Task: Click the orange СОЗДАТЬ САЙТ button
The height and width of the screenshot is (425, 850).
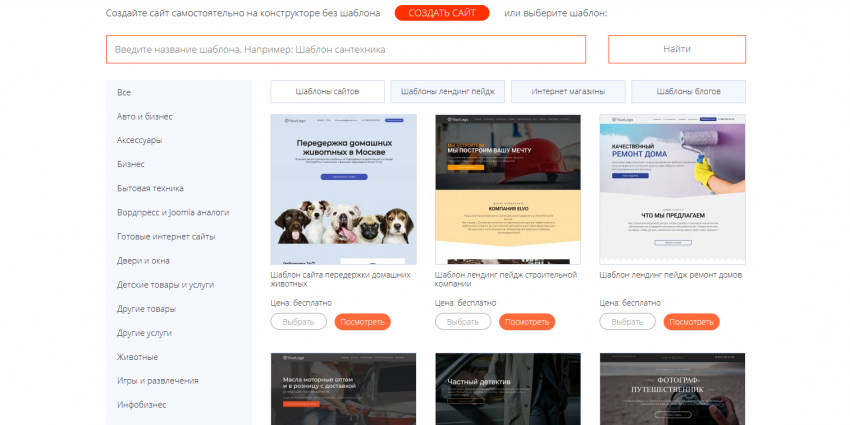Action: click(441, 13)
